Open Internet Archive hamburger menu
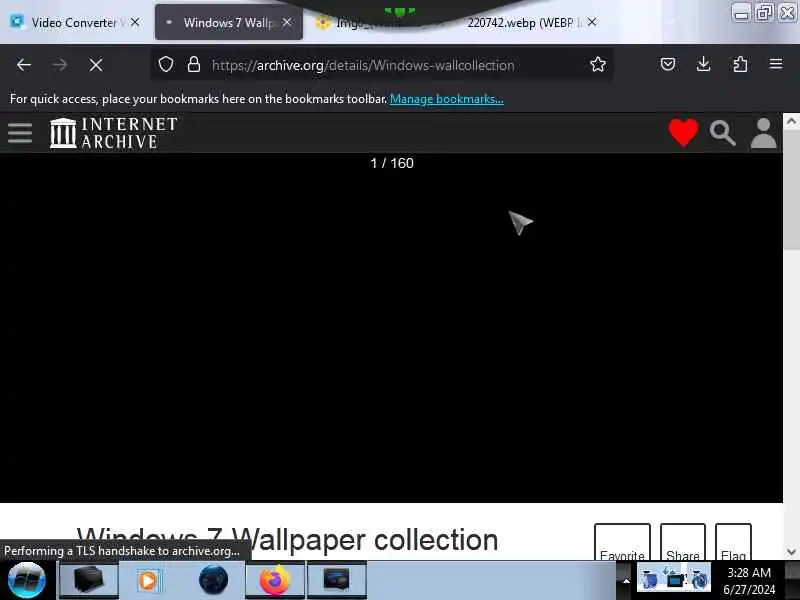The image size is (800, 600). 20,133
